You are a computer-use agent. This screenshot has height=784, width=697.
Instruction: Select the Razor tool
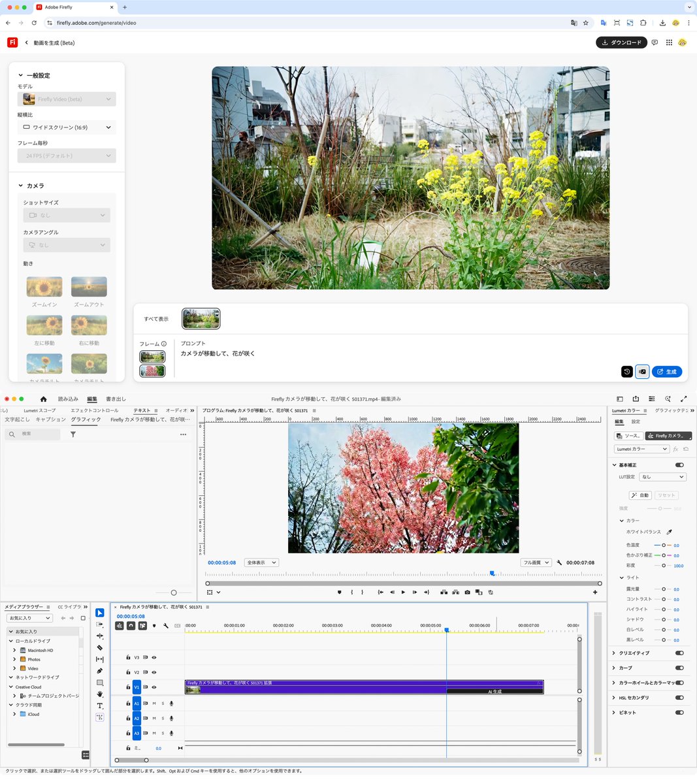pos(99,647)
